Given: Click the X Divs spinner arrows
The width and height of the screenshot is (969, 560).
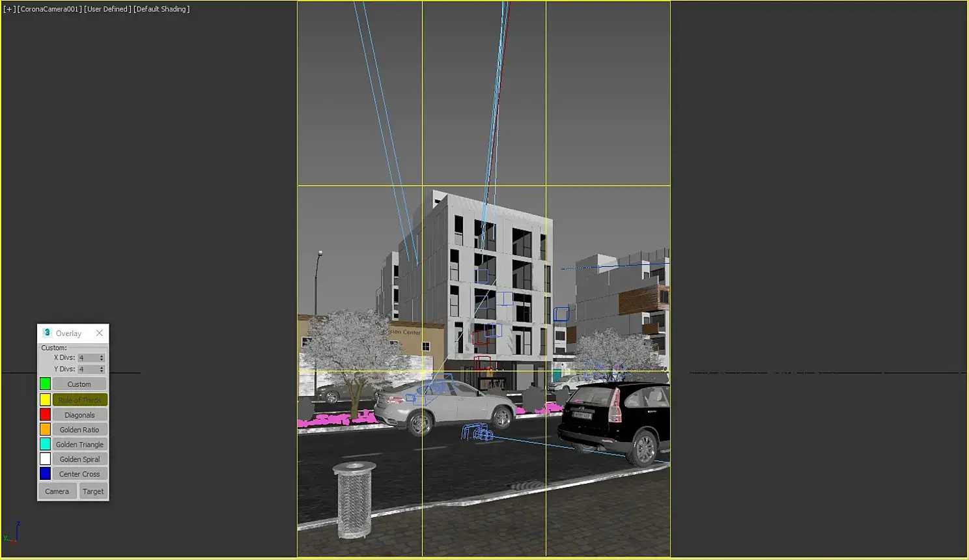Looking at the screenshot, I should (102, 358).
